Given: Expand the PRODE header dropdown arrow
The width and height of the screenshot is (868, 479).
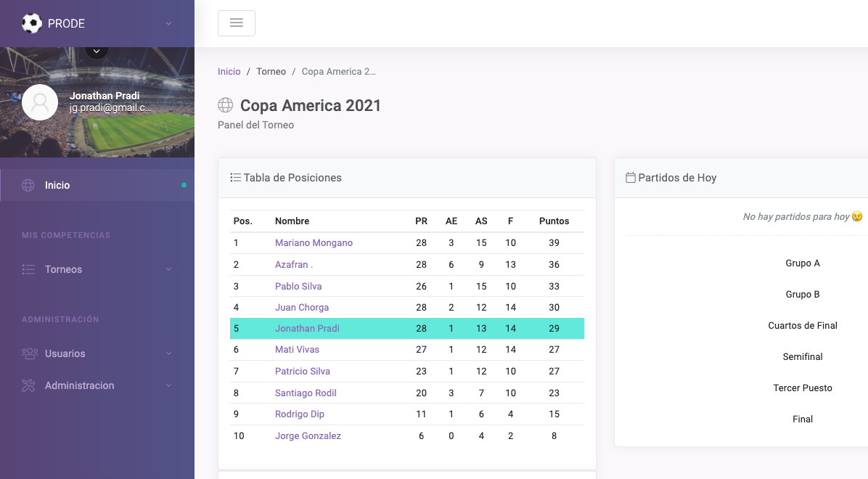Looking at the screenshot, I should [x=168, y=23].
